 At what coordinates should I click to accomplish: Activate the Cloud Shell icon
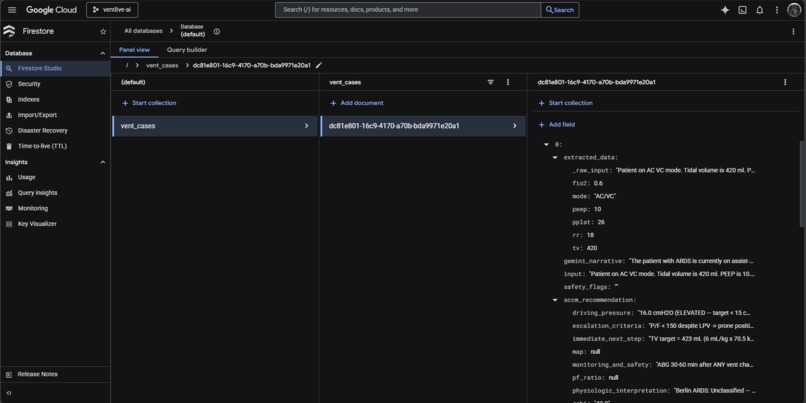(x=742, y=10)
